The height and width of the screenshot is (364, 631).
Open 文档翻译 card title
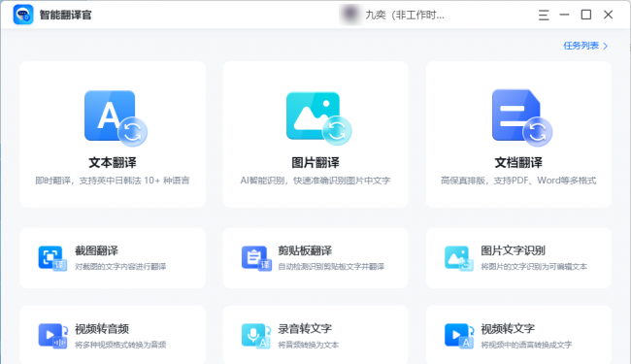(x=518, y=162)
